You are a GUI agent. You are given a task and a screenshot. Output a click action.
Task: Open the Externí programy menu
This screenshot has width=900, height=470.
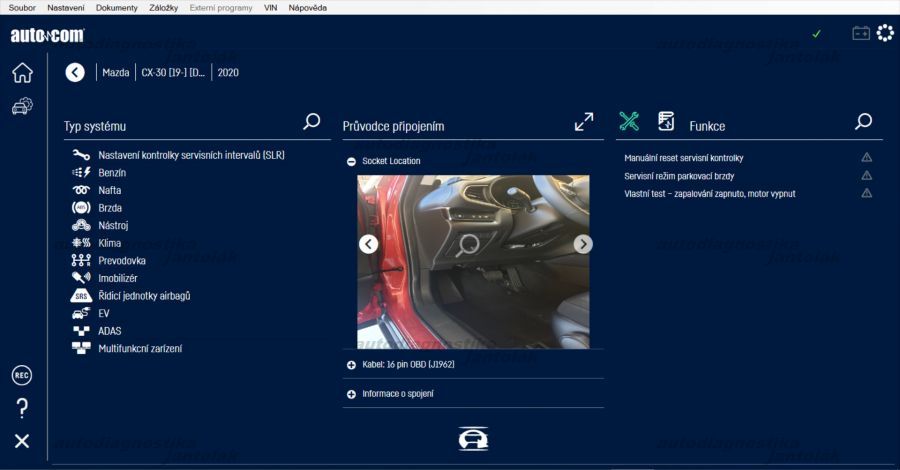(x=221, y=7)
